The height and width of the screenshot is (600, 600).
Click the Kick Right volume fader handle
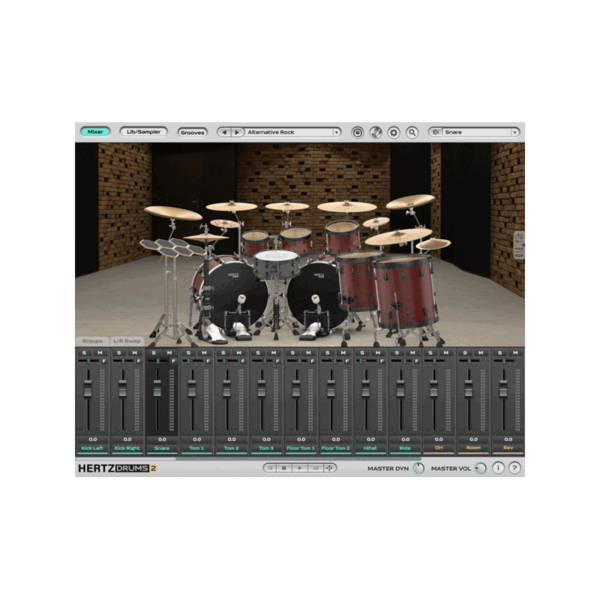(x=122, y=389)
